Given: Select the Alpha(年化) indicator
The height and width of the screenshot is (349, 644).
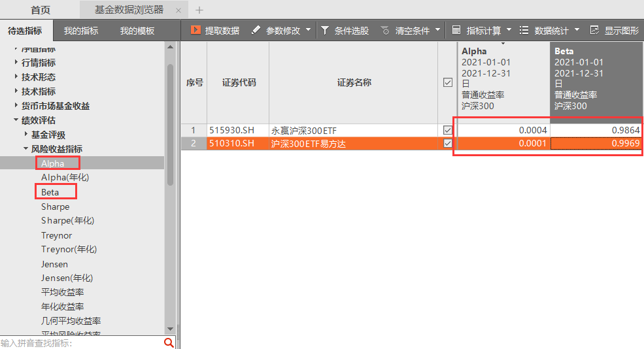Looking at the screenshot, I should (65, 177).
